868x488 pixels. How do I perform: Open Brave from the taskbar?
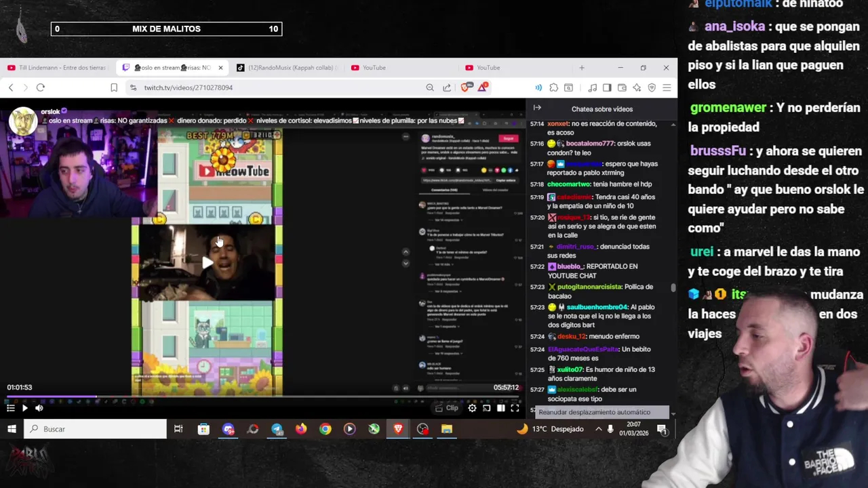coord(398,429)
